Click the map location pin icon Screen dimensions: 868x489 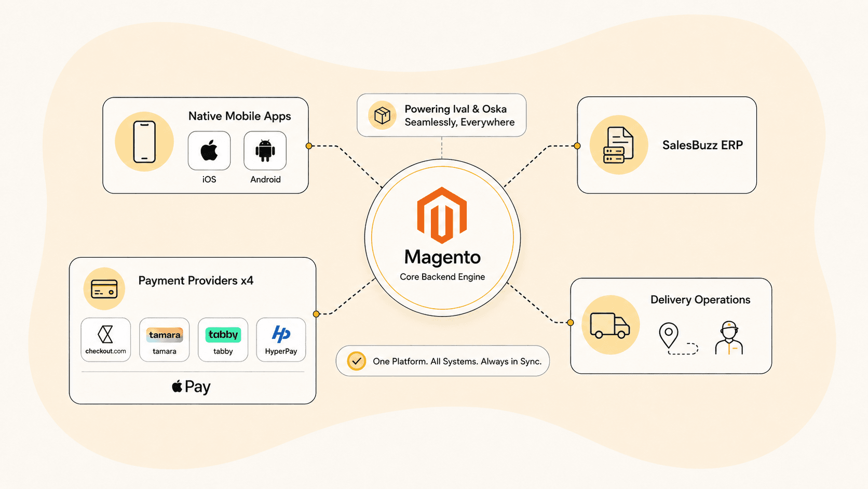tap(669, 335)
